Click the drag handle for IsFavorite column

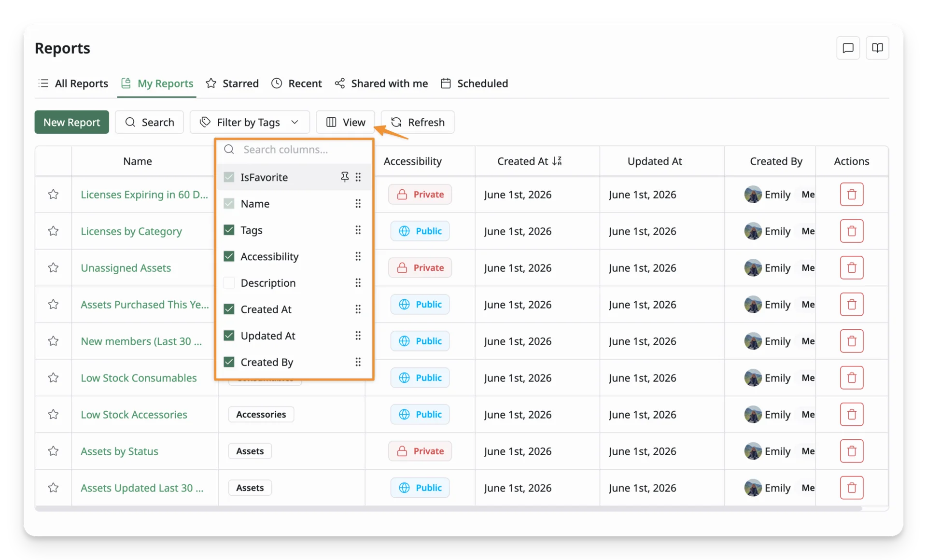[358, 177]
